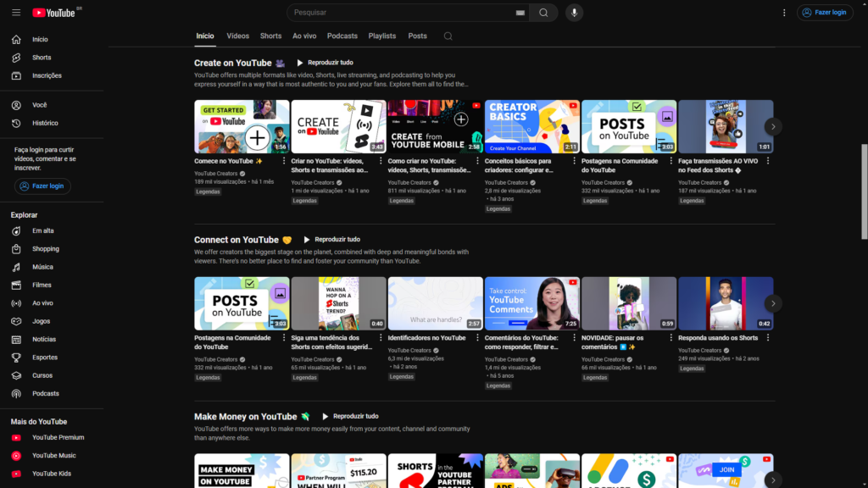Image resolution: width=868 pixels, height=488 pixels.
Task: Open options for Identificadores no YouTube
Action: coord(477,337)
